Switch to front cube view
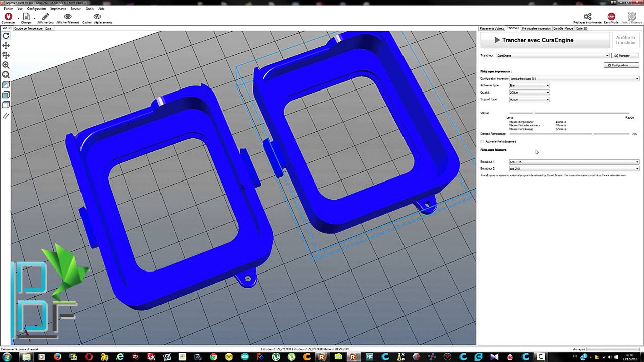The width and height of the screenshot is (644, 362). [x=6, y=95]
